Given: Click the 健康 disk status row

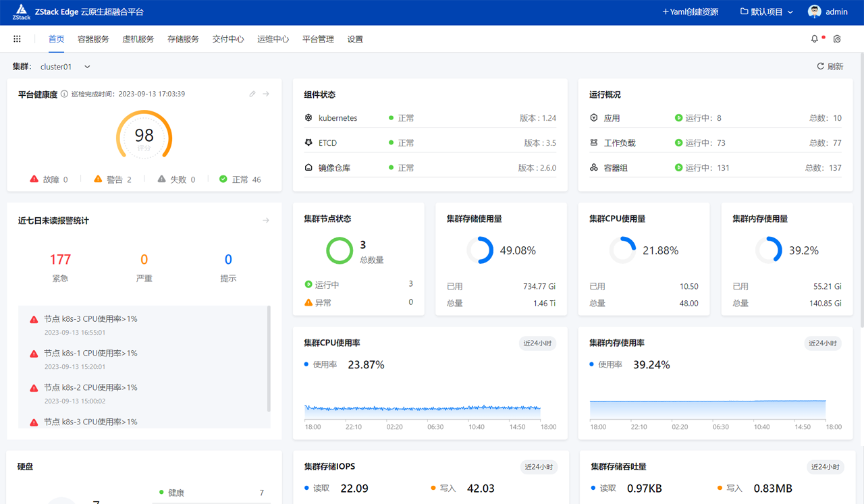Looking at the screenshot, I should 212,493.
